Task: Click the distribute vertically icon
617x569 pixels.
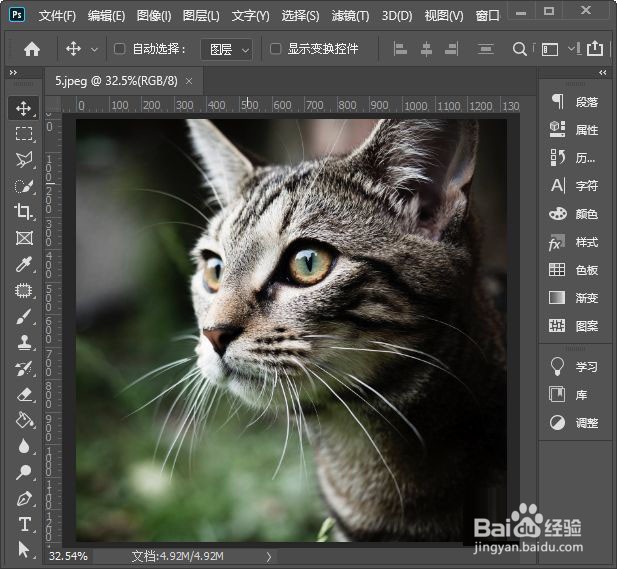Action: 485,49
